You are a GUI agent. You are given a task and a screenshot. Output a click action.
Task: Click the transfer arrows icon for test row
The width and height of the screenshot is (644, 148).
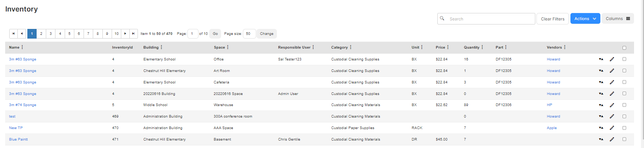point(601,116)
